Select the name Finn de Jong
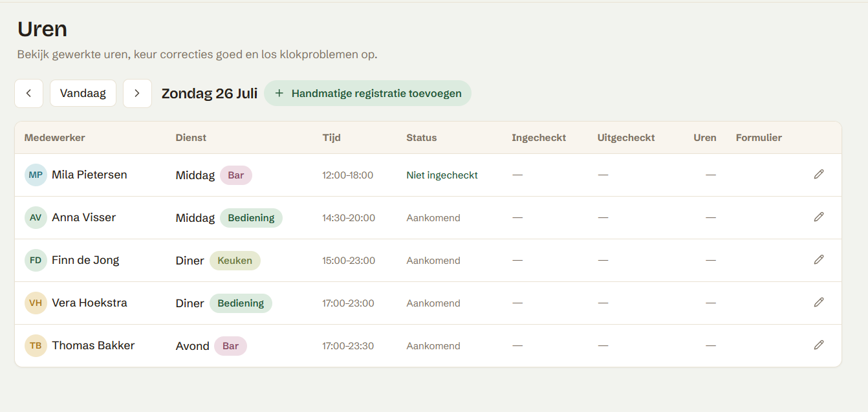Viewport: 868px width, 412px height. (x=85, y=260)
